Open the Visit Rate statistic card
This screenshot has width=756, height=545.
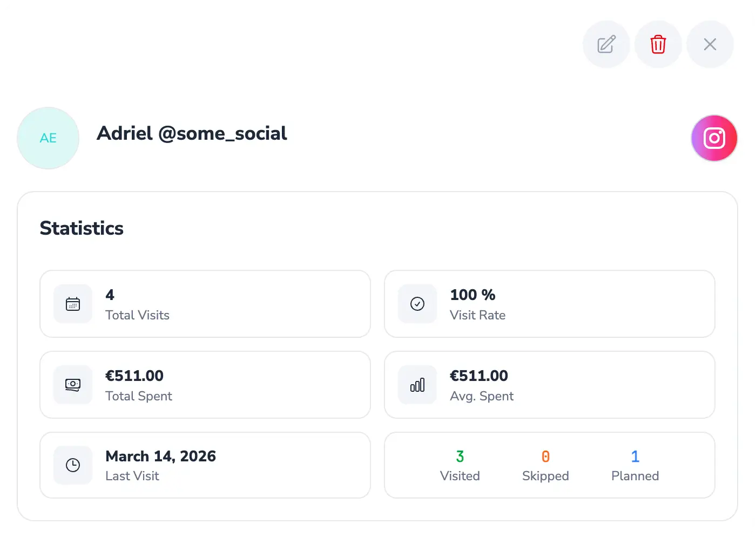coord(549,304)
